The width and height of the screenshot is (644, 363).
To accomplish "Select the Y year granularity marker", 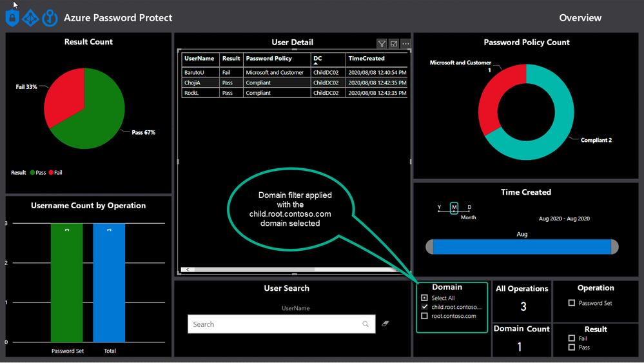I will tap(439, 208).
